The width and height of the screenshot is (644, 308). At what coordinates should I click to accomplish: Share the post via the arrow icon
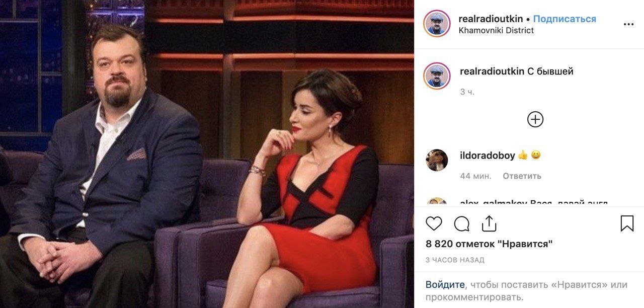[489, 223]
